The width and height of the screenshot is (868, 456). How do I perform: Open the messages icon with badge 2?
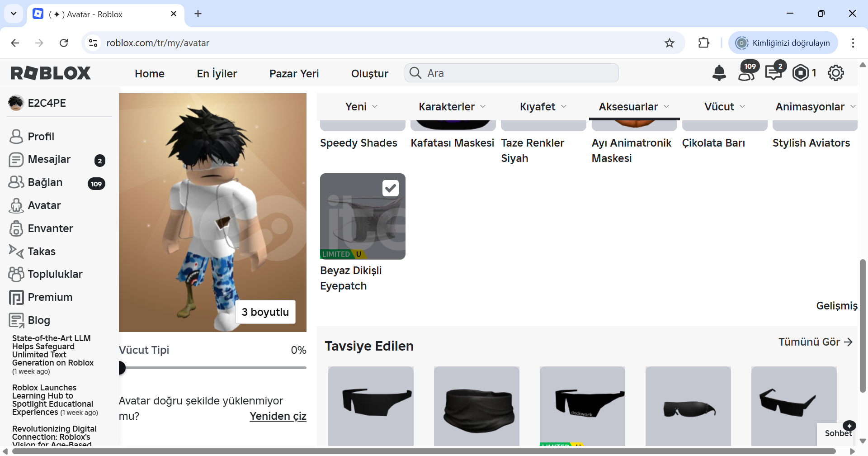point(774,71)
